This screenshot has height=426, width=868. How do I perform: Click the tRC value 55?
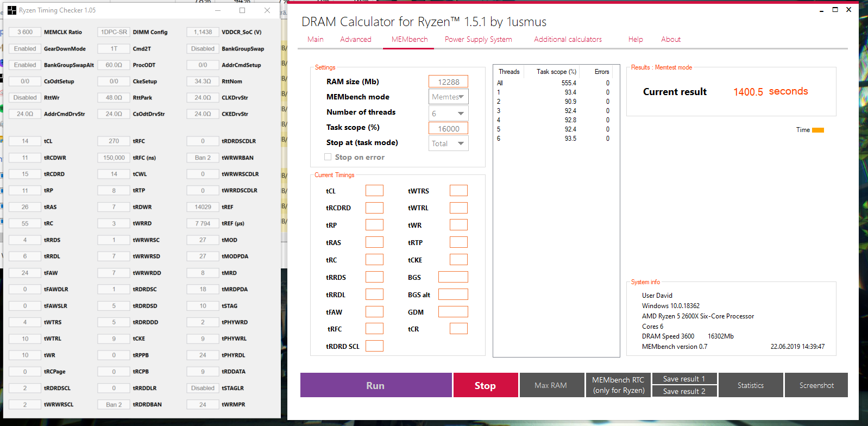point(25,223)
